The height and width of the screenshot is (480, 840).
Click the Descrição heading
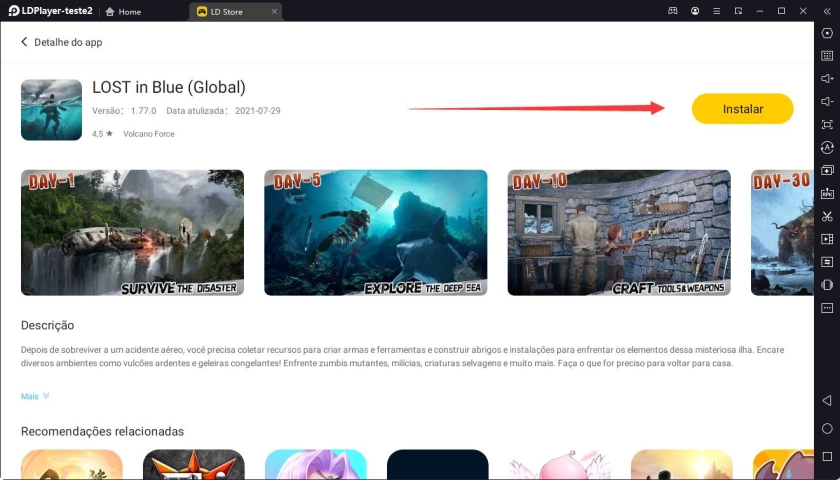coord(48,325)
